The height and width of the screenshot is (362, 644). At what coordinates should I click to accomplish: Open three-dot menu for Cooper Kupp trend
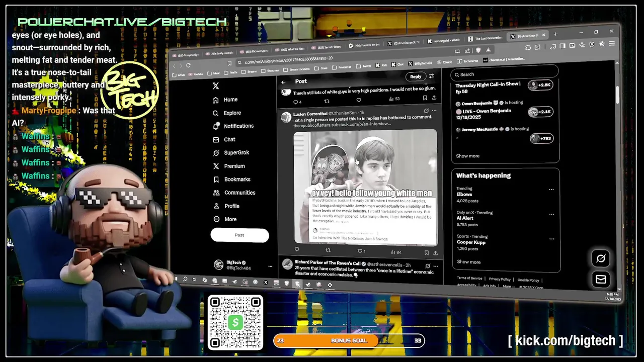pyautogui.click(x=552, y=239)
